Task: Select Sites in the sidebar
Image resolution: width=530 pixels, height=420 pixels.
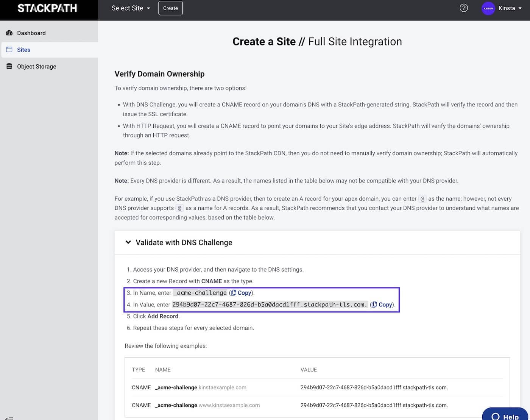Action: [x=23, y=50]
